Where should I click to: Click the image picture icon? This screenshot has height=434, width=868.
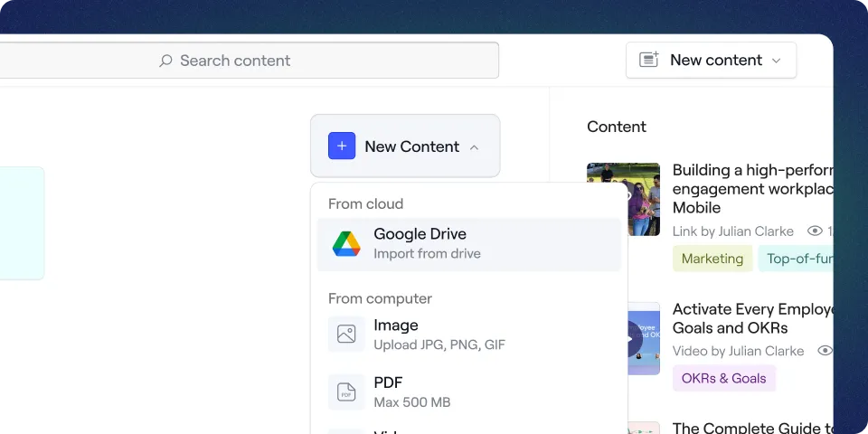point(346,335)
